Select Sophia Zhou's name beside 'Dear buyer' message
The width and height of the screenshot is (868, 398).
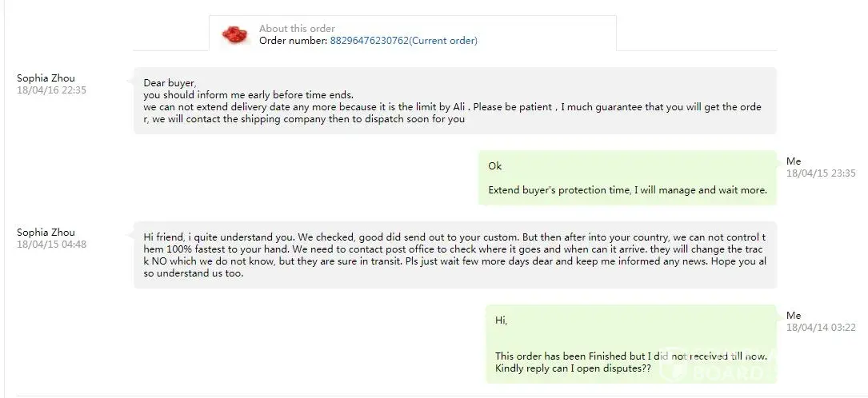(x=46, y=78)
